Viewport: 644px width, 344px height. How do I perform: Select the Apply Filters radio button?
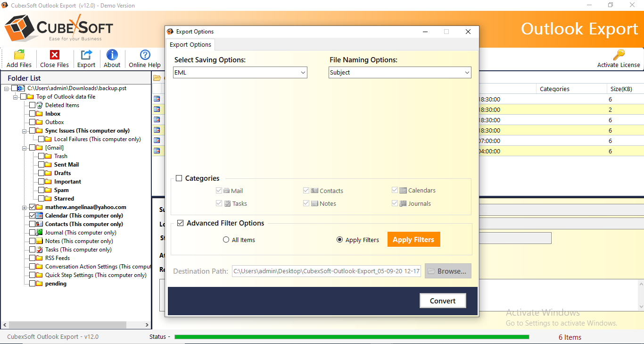click(340, 240)
